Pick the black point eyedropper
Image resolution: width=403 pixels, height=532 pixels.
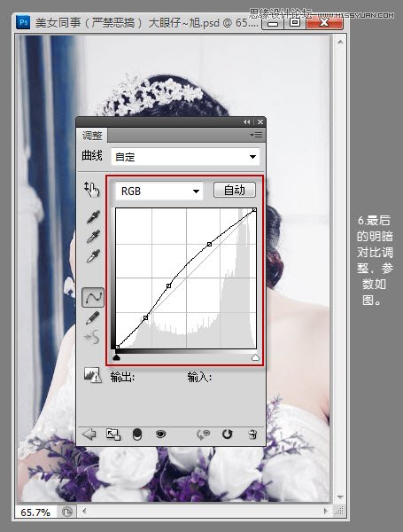coord(93,217)
